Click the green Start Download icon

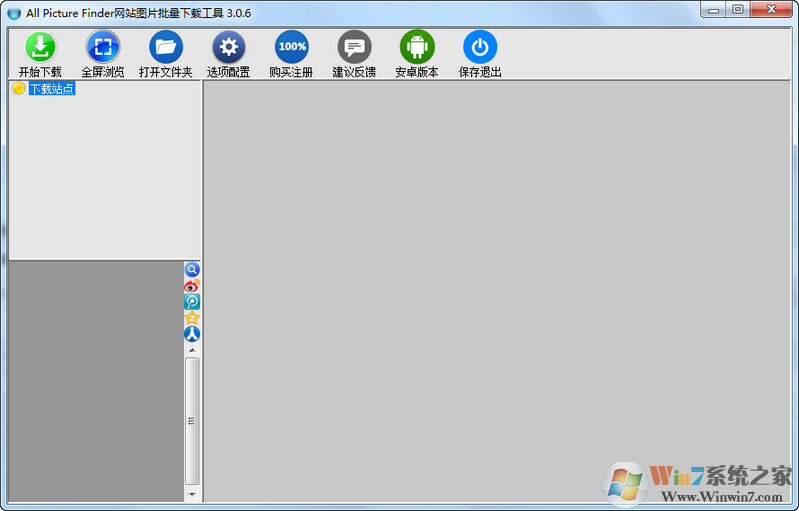(40, 47)
